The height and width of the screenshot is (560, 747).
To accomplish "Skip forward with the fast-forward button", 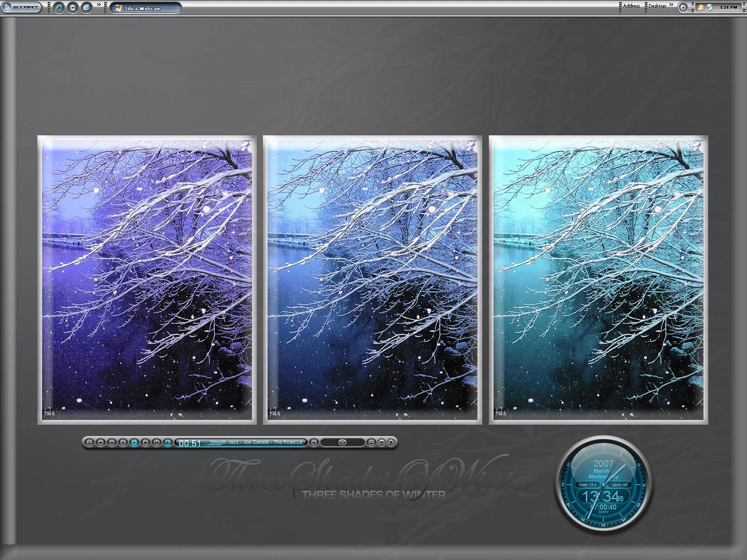I will click(x=156, y=443).
